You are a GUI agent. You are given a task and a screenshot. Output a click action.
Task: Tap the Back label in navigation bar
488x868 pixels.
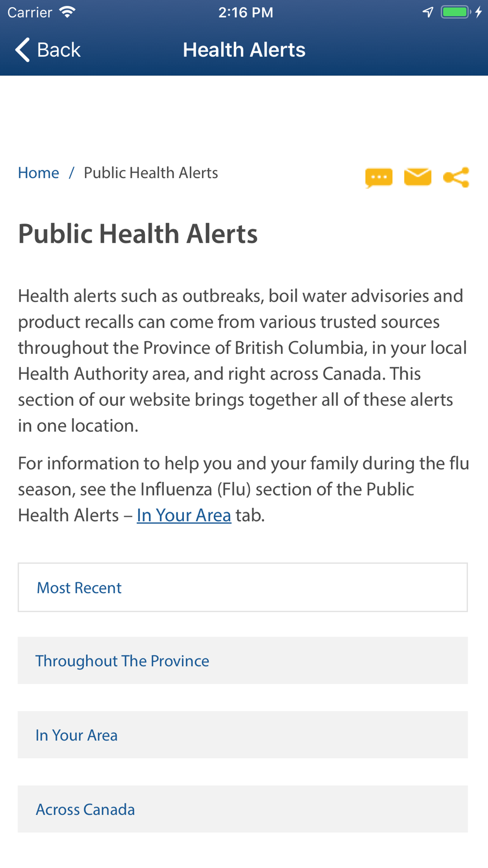click(x=59, y=50)
